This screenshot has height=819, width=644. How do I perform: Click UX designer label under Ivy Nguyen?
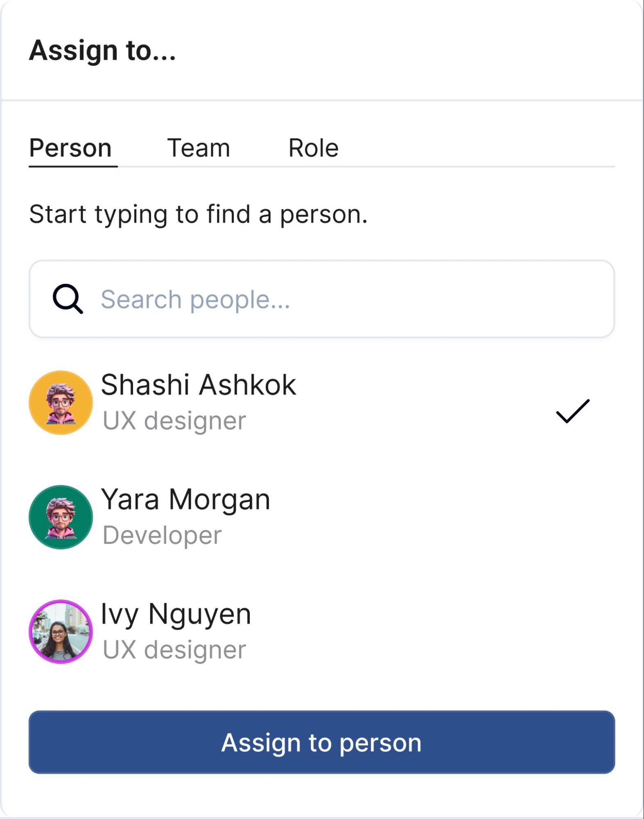tap(174, 650)
